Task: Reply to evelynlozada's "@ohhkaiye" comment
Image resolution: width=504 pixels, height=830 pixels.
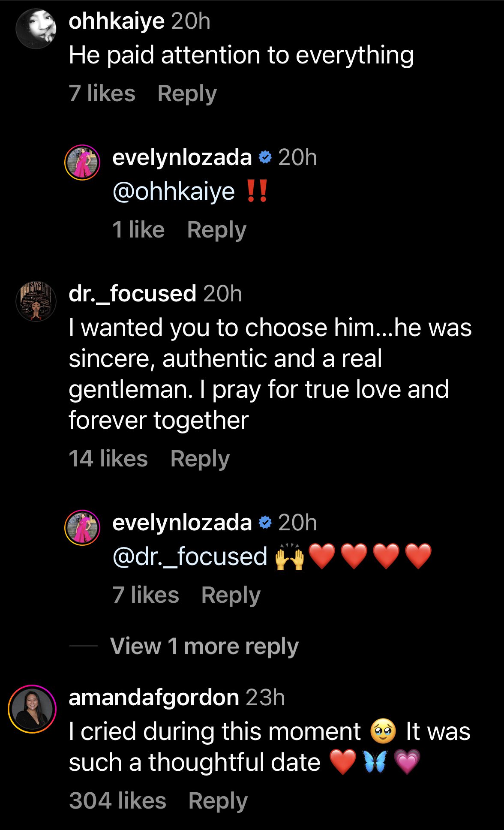Action: click(216, 230)
